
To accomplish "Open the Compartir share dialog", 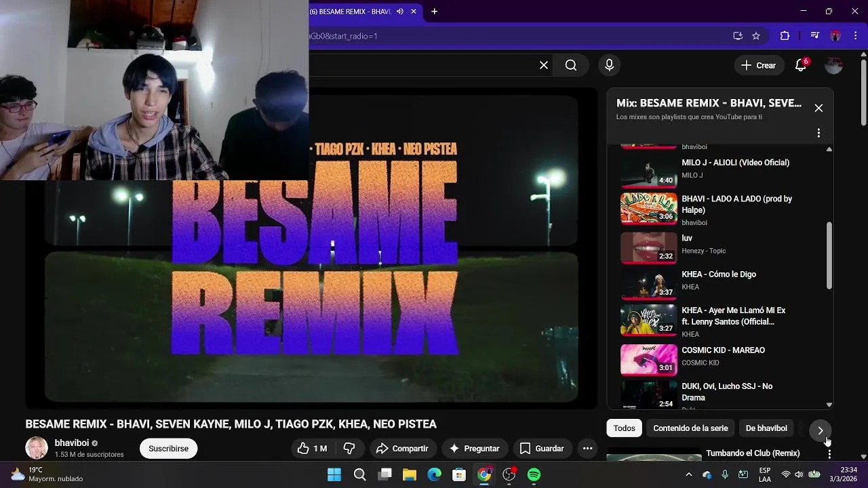I will [402, 449].
